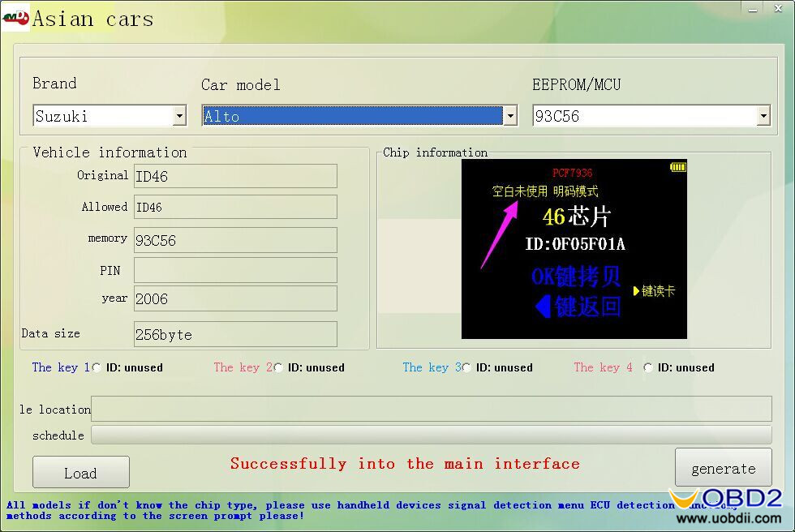
Task: Focus the empty PIN field
Action: (235, 270)
